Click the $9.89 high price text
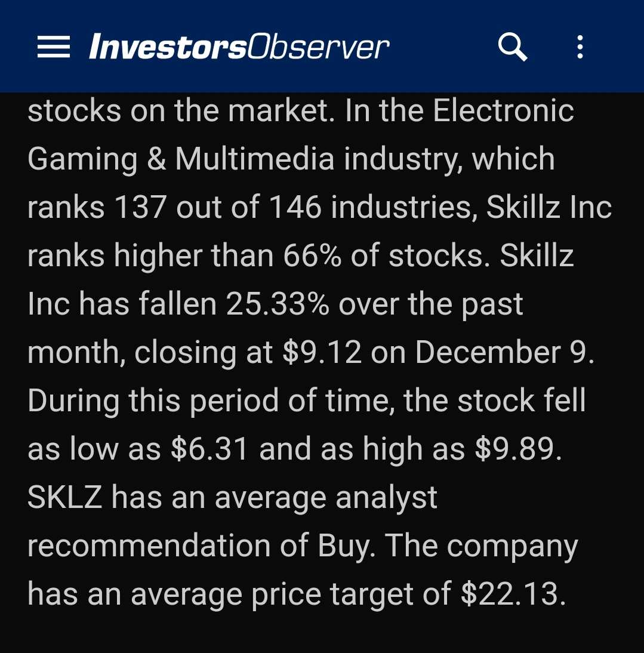 518,448
